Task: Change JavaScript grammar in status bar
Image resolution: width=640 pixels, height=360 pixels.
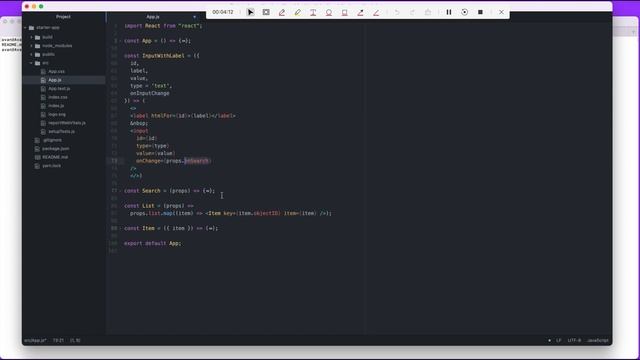Action: click(598, 340)
